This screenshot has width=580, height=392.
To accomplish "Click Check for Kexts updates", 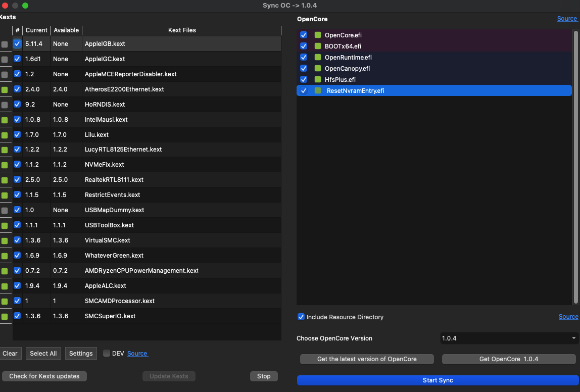I will (44, 376).
